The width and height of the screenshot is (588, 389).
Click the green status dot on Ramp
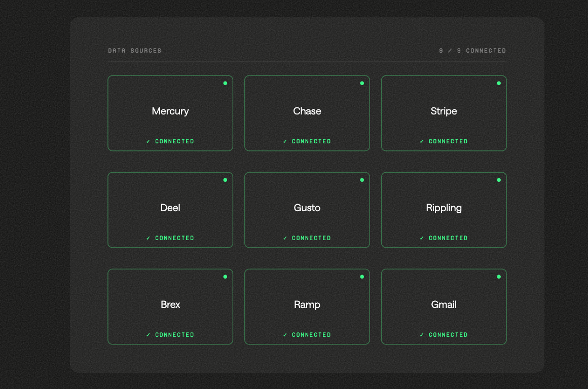point(362,277)
